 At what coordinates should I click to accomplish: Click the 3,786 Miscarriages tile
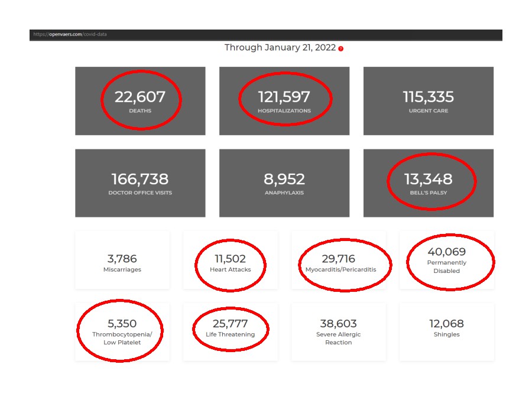pos(122,261)
